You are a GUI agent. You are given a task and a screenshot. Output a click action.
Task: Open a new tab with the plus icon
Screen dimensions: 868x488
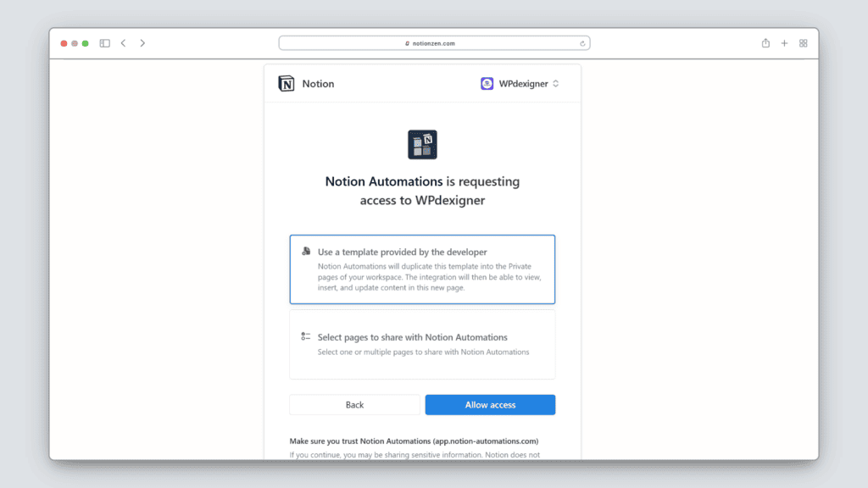click(784, 43)
